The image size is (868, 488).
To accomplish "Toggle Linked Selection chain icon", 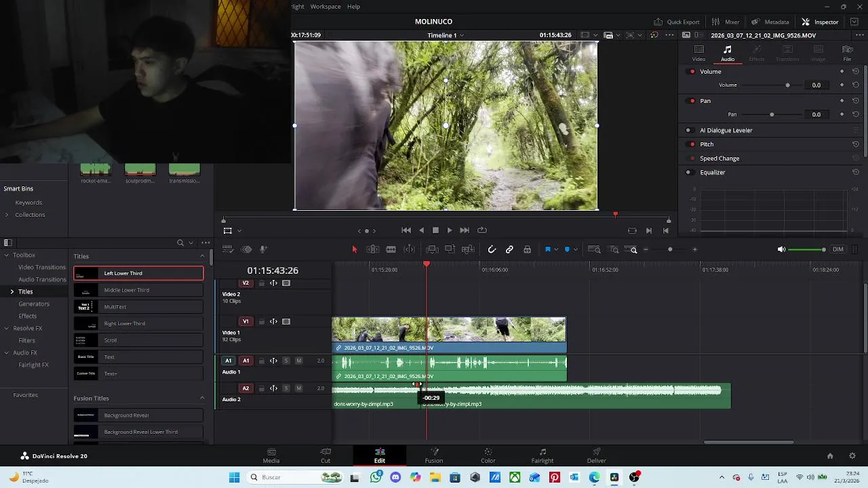I will pyautogui.click(x=509, y=249).
